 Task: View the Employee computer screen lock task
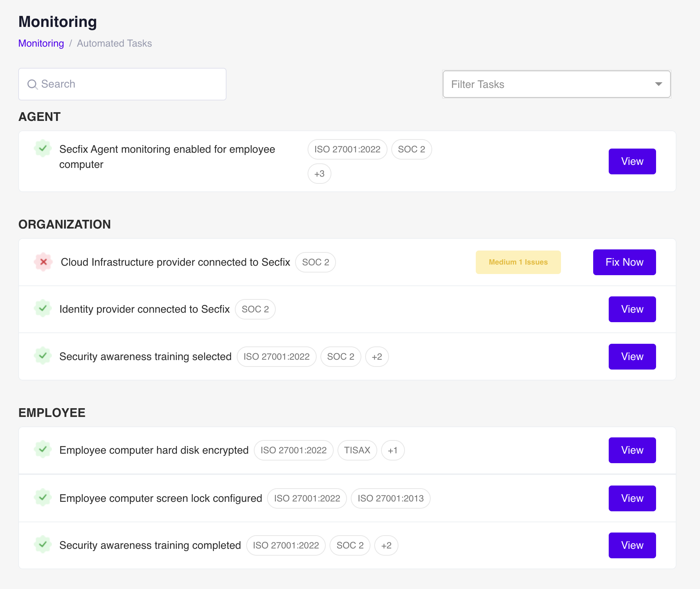pyautogui.click(x=632, y=498)
